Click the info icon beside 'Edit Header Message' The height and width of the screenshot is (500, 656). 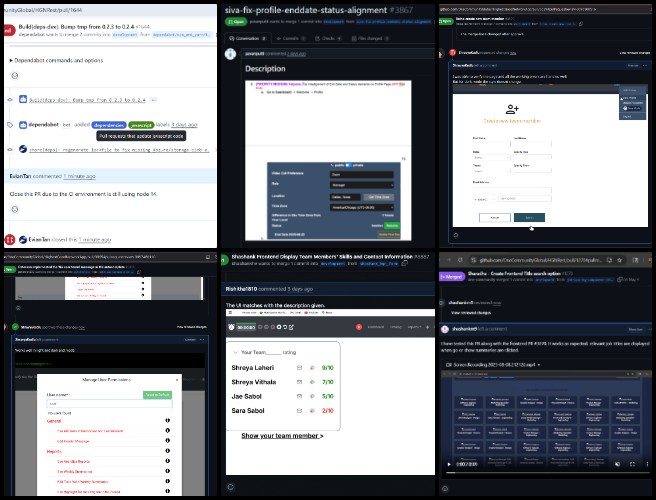point(167,441)
